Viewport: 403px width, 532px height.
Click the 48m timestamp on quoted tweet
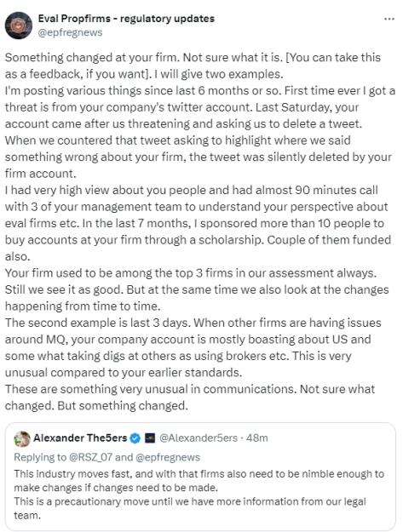[x=257, y=438]
